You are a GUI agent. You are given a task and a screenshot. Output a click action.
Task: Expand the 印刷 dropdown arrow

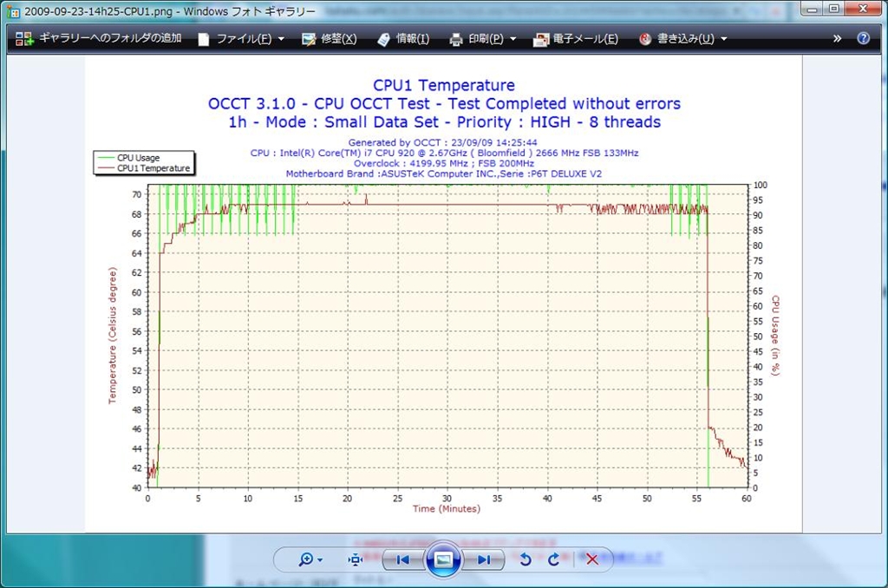(x=513, y=39)
